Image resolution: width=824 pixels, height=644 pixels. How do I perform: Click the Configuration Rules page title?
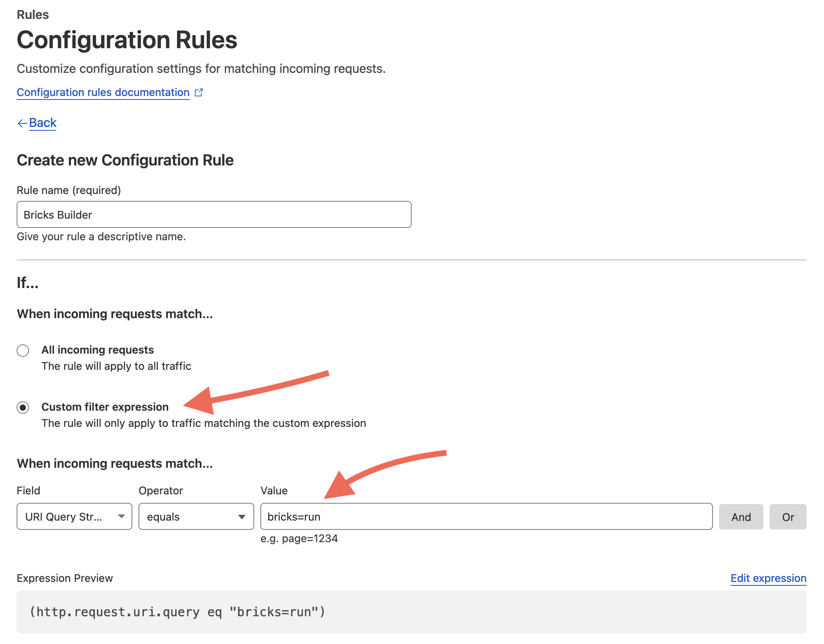click(127, 40)
